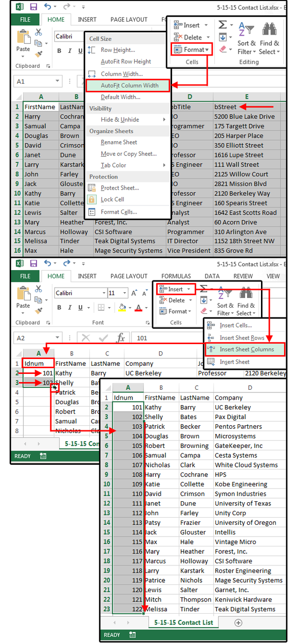
Task: Open the Format dropdown in the bottom Excel window
Action: pyautogui.click(x=176, y=311)
